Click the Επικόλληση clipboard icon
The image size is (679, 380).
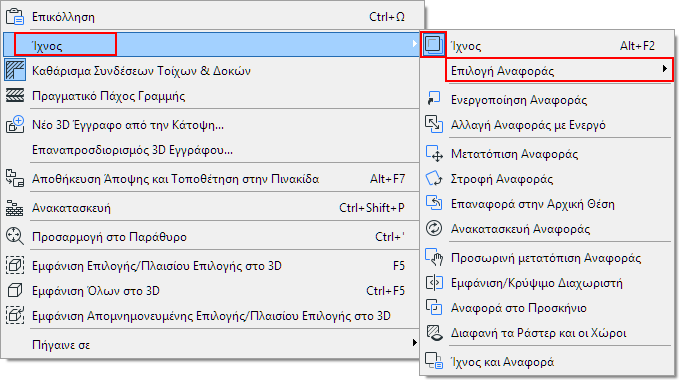[15, 17]
